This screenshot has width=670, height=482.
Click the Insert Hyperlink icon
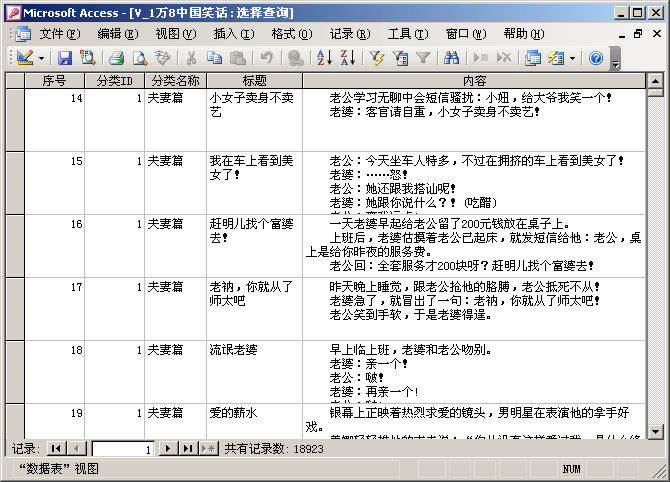(295, 58)
